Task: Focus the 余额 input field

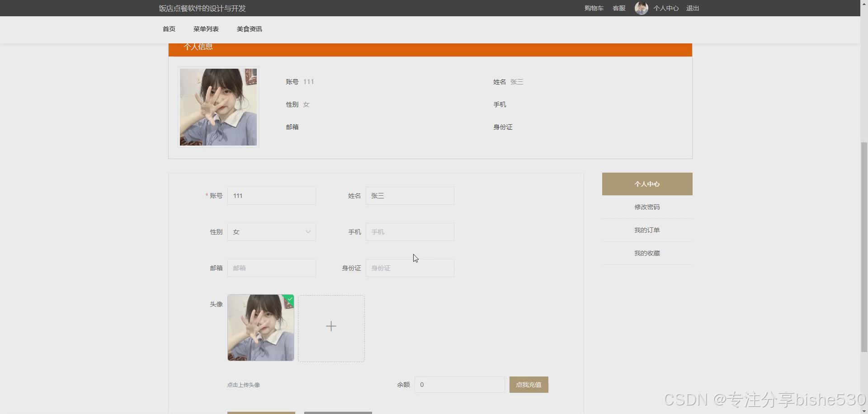Action: (x=459, y=385)
